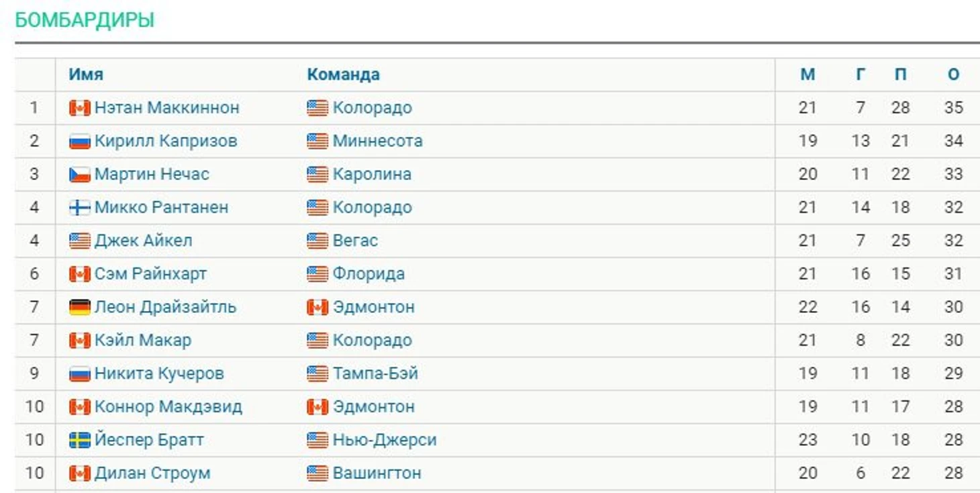Click Swedish flag beside Йеспер Братт
Viewport: 980px width, 493px height.
(x=79, y=441)
